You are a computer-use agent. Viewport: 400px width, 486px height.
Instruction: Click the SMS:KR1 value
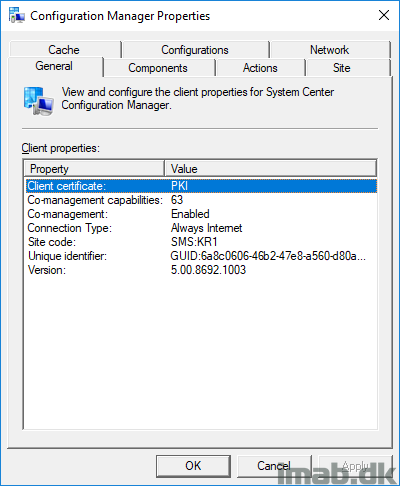point(194,242)
